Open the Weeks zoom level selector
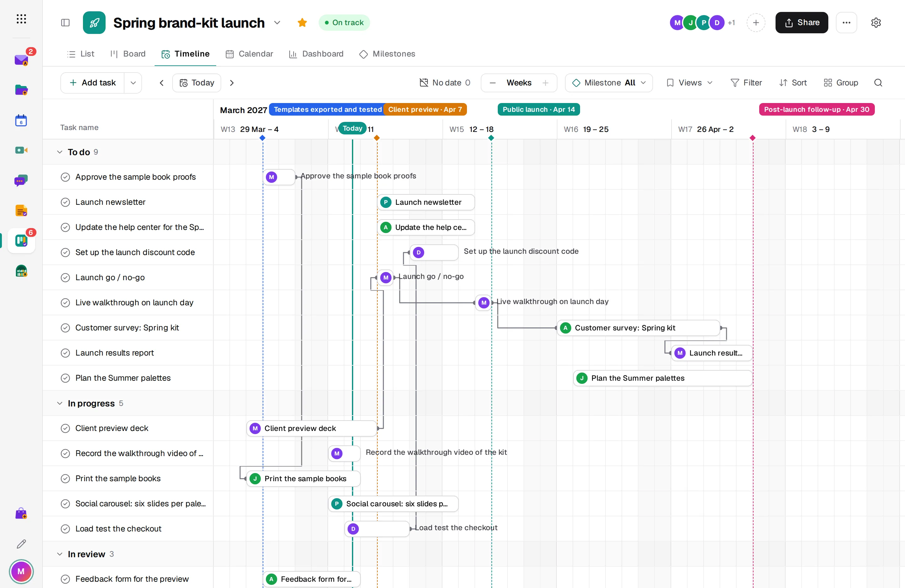 point(519,83)
